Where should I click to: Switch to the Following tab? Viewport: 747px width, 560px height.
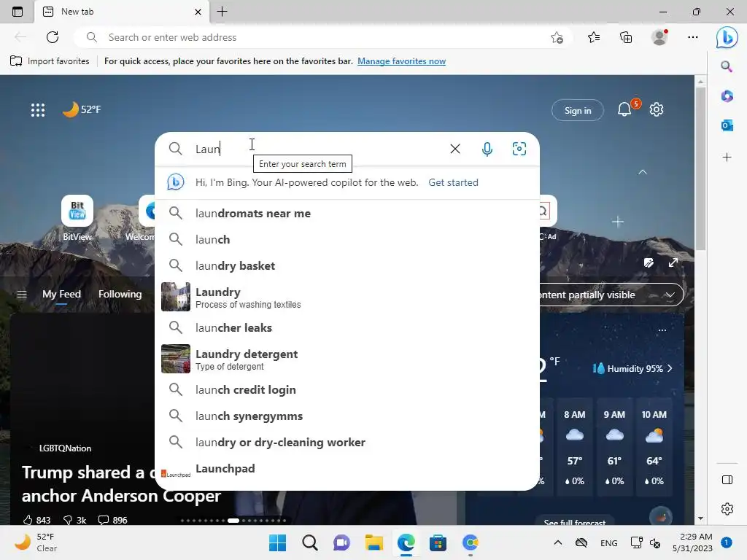pos(120,295)
